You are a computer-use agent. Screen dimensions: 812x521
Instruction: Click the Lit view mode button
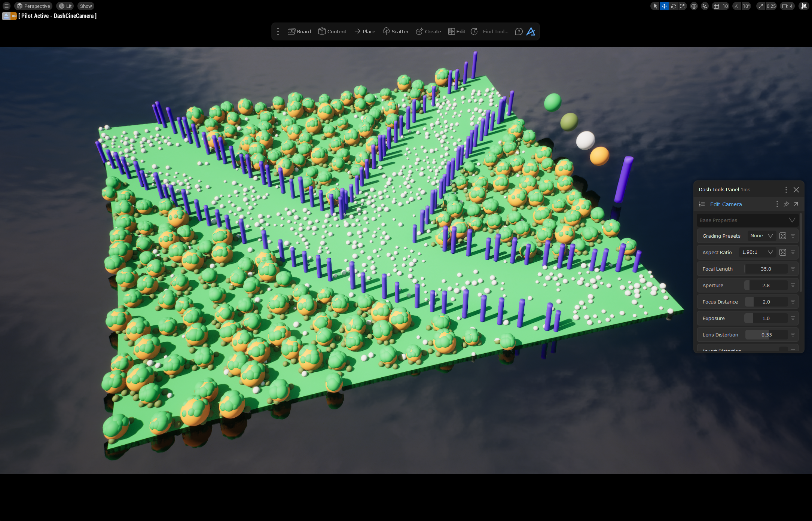click(65, 6)
